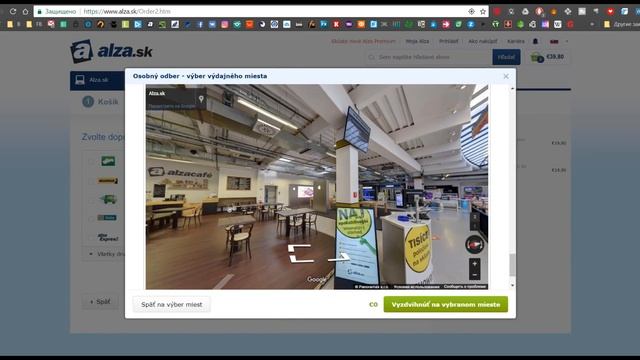Choose the green post logo delivery option

tap(108, 161)
